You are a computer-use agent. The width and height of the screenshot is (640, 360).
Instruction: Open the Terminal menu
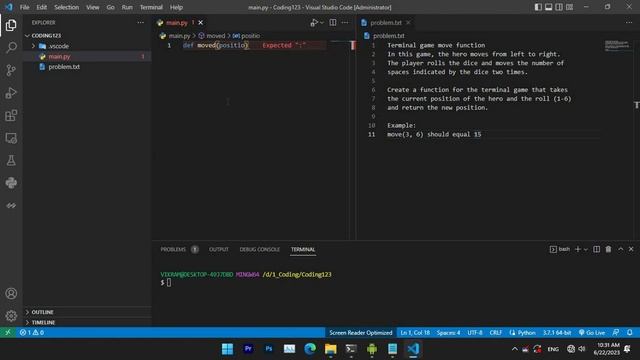point(151,7)
